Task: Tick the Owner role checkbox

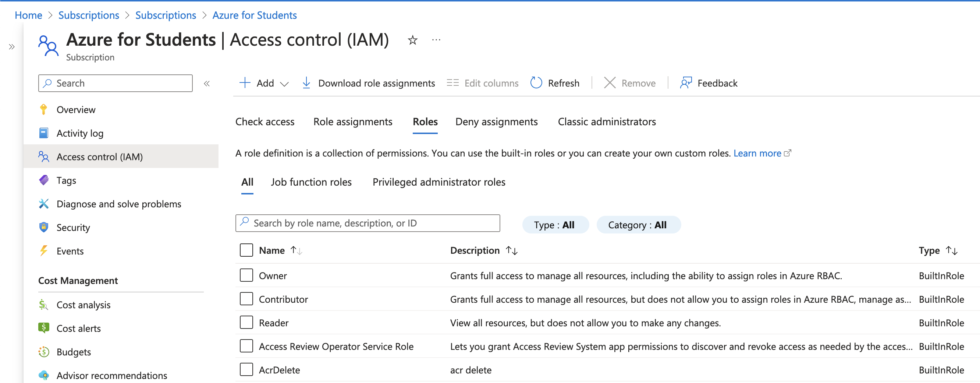Action: pyautogui.click(x=246, y=275)
